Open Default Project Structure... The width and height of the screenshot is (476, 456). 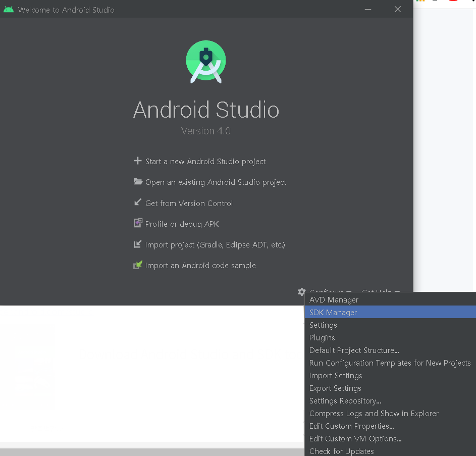point(390,350)
